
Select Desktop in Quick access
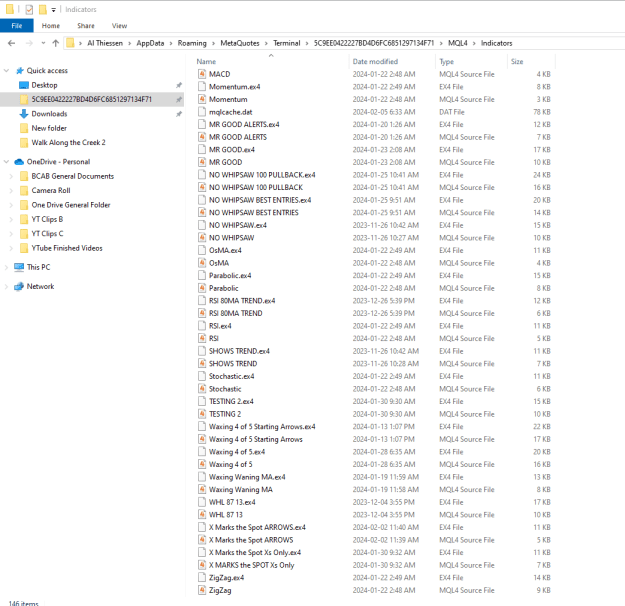(44, 85)
